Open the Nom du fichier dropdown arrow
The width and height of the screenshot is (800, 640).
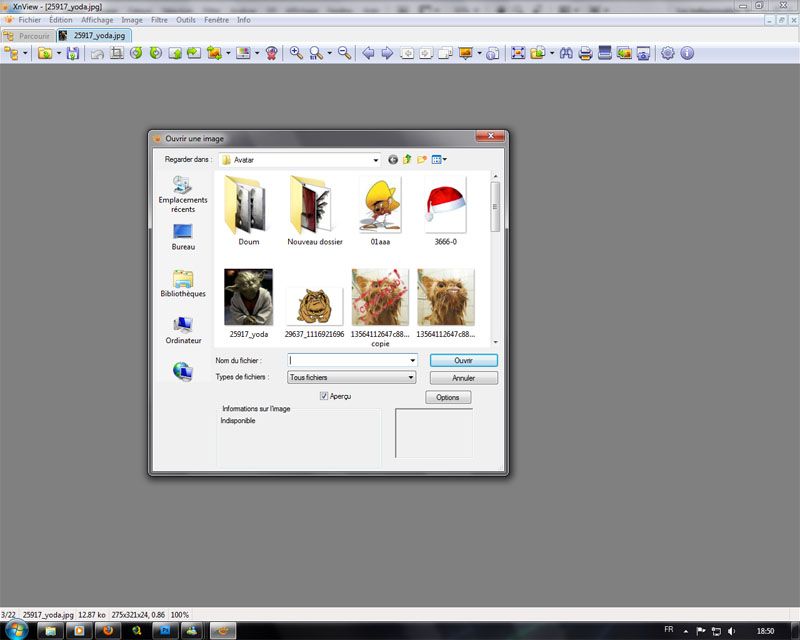[x=412, y=360]
